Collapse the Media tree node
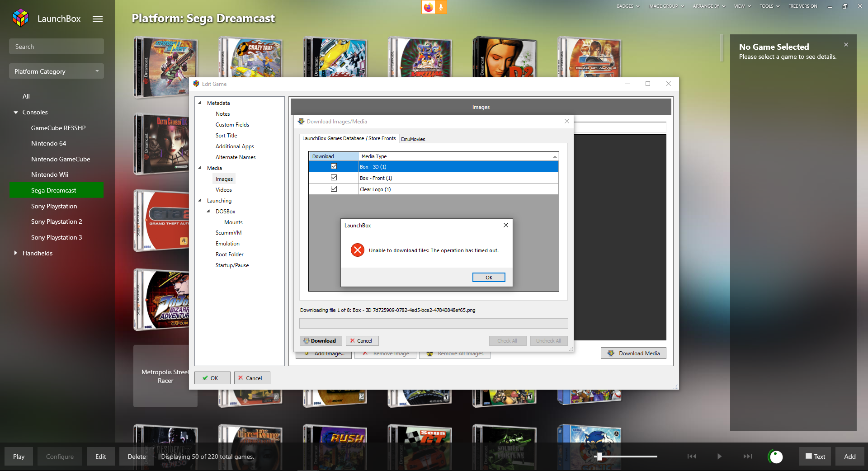 point(200,168)
